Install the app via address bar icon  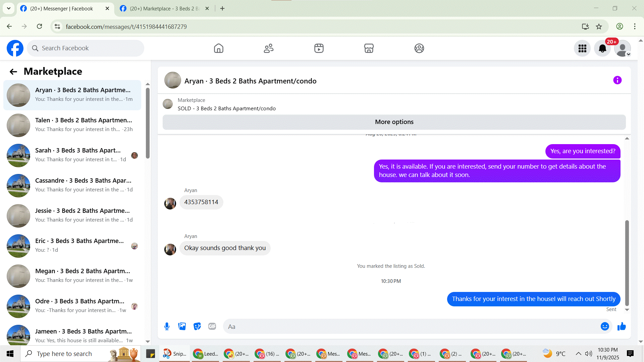coord(585,26)
